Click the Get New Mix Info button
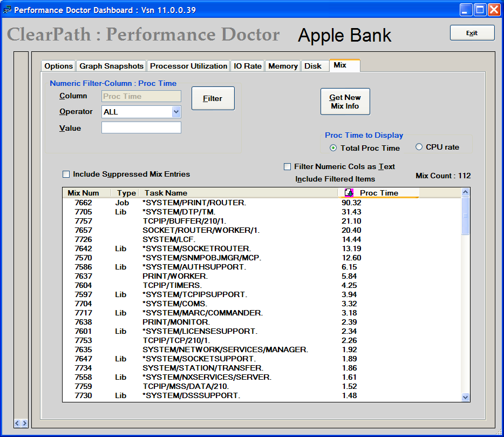504x437 pixels. [x=345, y=102]
